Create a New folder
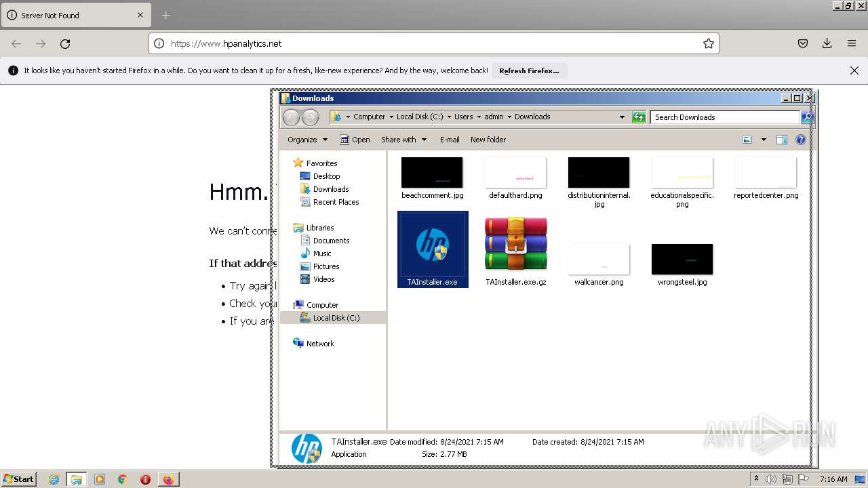Viewport: 868px width, 488px height. click(488, 140)
